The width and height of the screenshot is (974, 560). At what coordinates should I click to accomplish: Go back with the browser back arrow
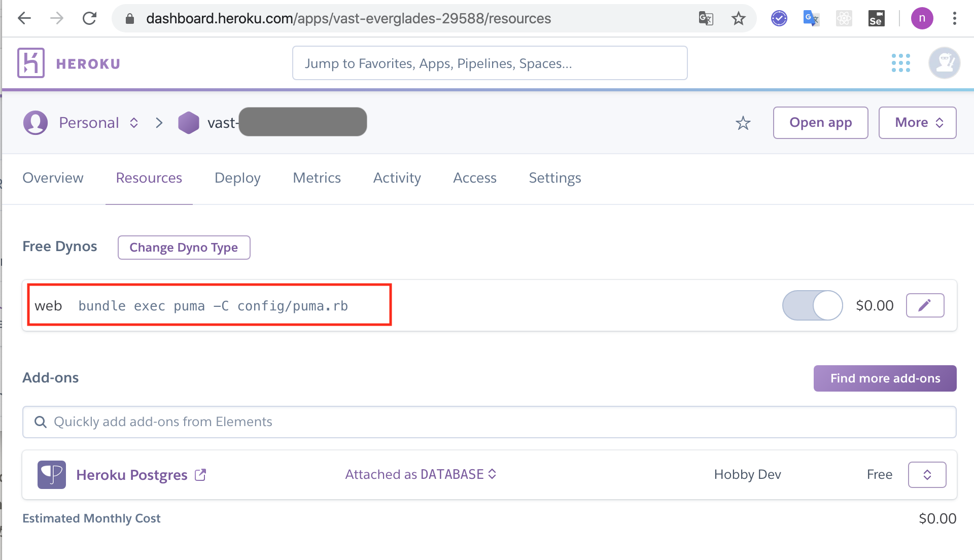click(x=24, y=19)
